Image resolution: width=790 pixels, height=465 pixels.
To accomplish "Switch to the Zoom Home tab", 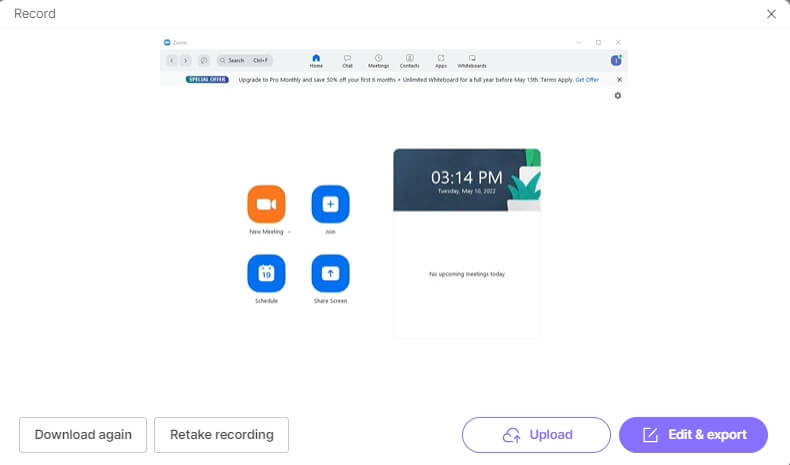I will (316, 60).
